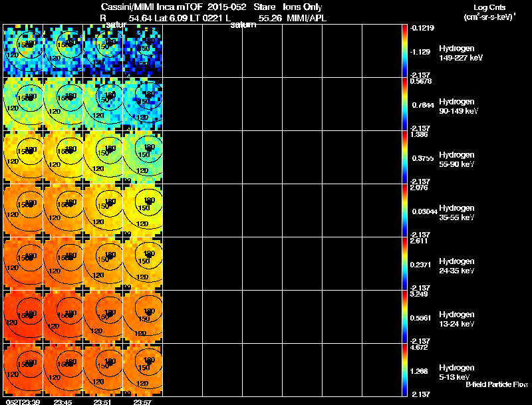Select the Hydrogen 24-35 keV image at 23:57
The image size is (532, 405).
tap(143, 263)
